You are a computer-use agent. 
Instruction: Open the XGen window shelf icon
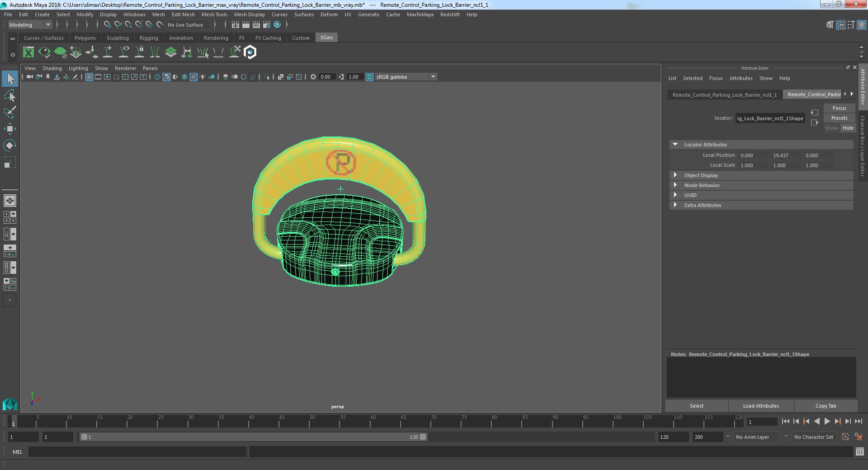pyautogui.click(x=28, y=52)
